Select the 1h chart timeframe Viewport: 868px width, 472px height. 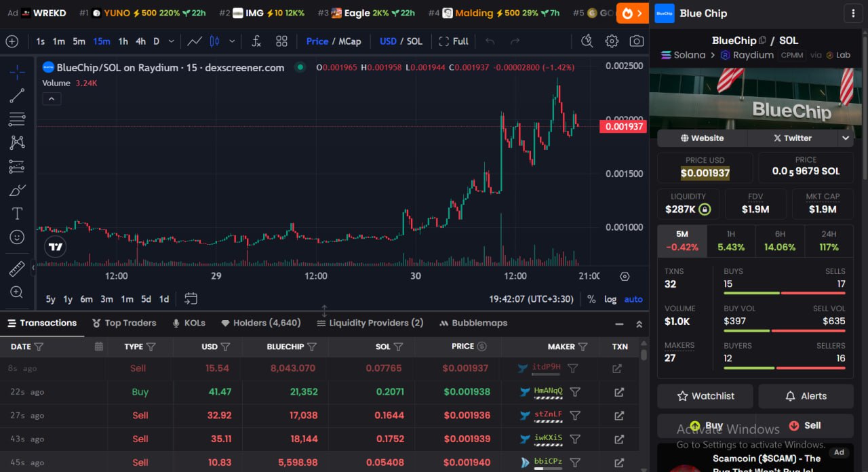pos(123,41)
